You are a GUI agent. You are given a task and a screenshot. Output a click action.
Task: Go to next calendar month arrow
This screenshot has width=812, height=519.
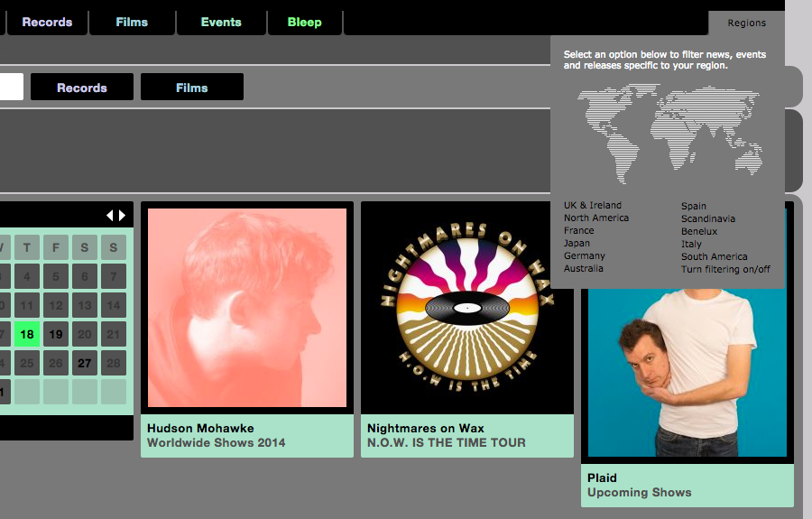tap(122, 216)
